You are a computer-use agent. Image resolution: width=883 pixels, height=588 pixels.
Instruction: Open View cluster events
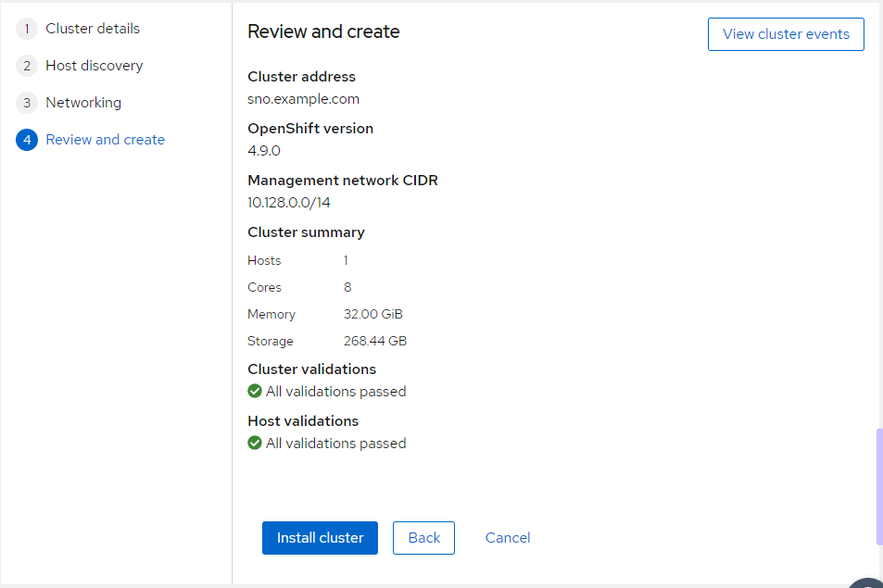[786, 34]
